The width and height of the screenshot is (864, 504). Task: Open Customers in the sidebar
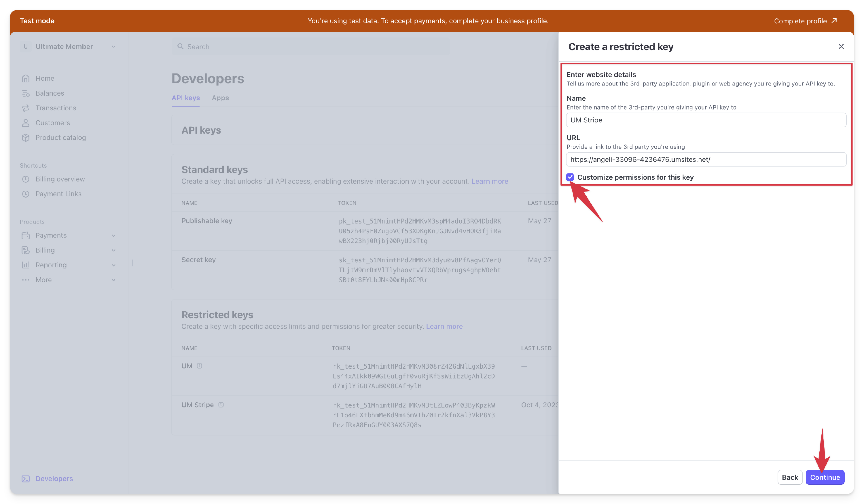click(x=53, y=123)
